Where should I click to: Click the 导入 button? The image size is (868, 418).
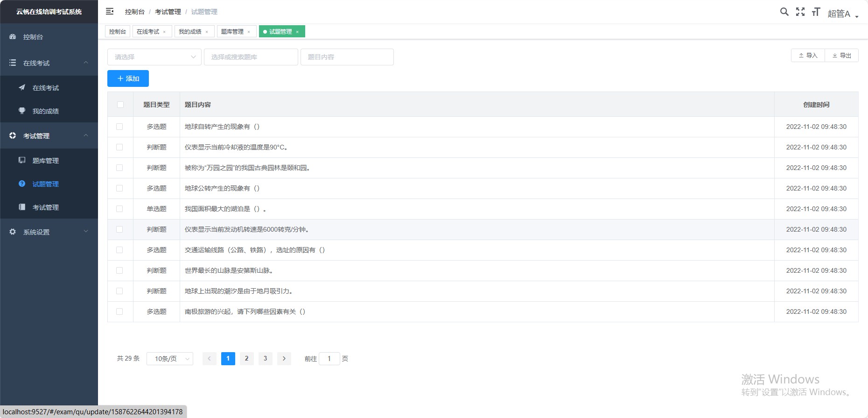pos(808,55)
